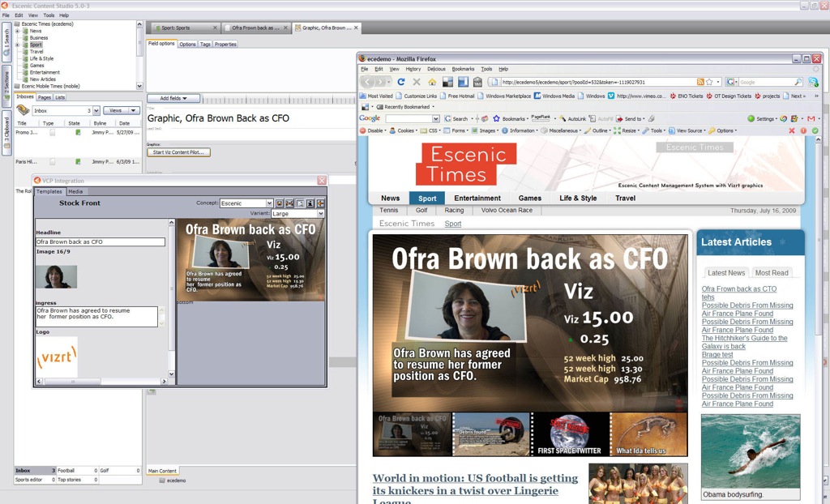Switch to the Pages tab

[45, 97]
